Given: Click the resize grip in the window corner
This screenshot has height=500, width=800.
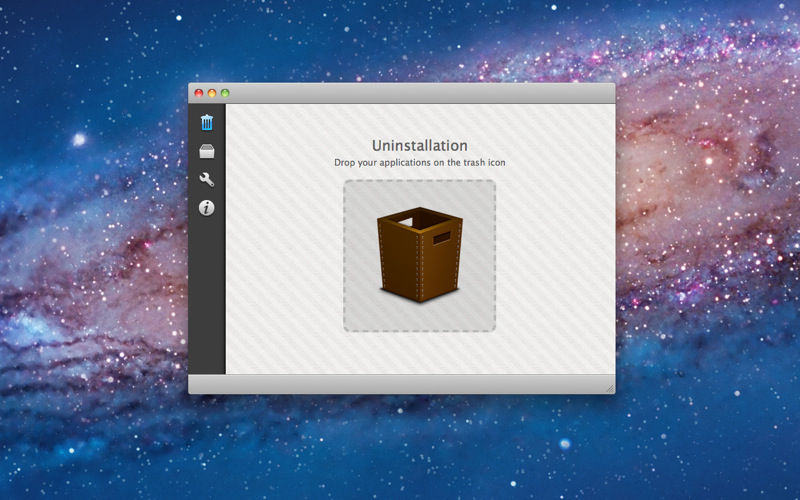Looking at the screenshot, I should click(x=610, y=388).
